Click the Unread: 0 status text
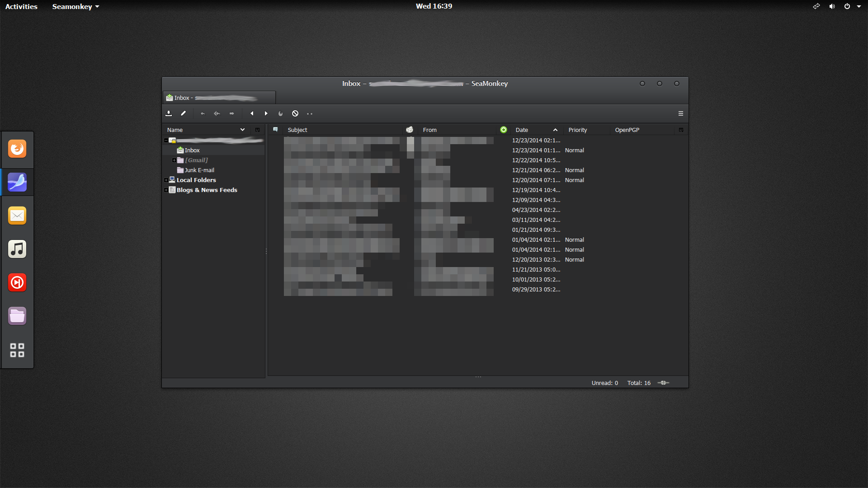Screen dimensions: 868x488 click(x=604, y=383)
